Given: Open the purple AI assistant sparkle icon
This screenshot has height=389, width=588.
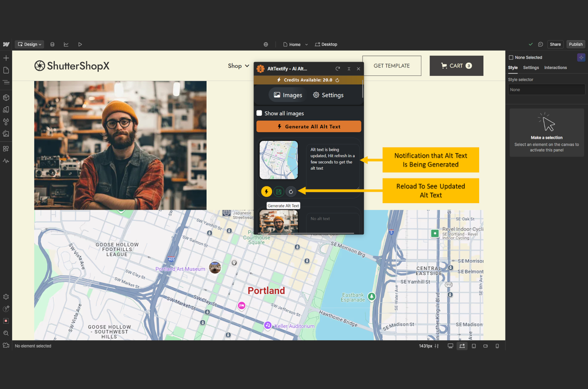Looking at the screenshot, I should pos(581,57).
